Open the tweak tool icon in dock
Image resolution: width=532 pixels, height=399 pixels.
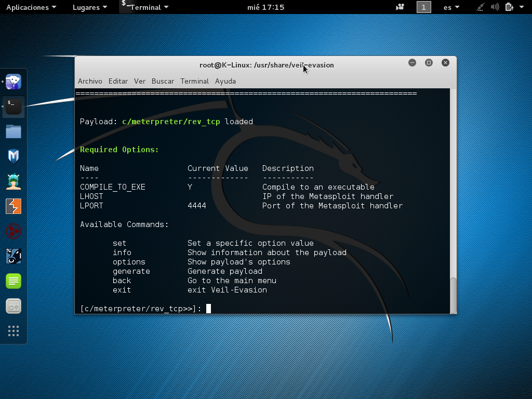[14, 306]
